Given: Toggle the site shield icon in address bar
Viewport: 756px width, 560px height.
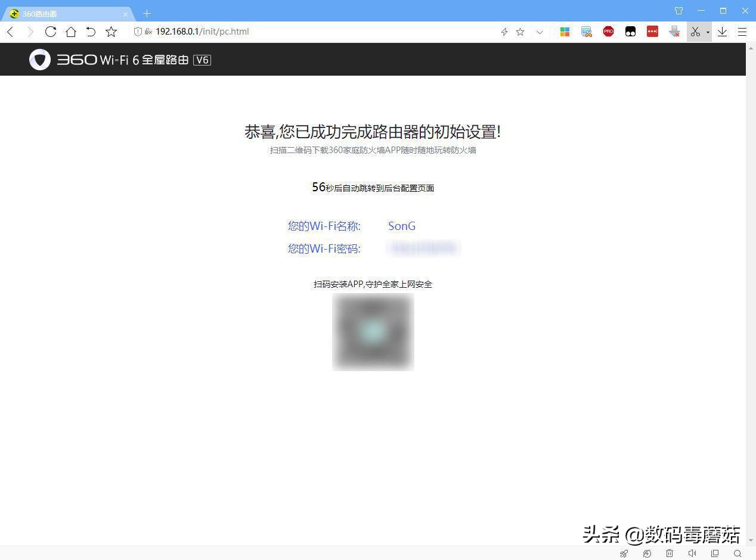Looking at the screenshot, I should (x=138, y=32).
